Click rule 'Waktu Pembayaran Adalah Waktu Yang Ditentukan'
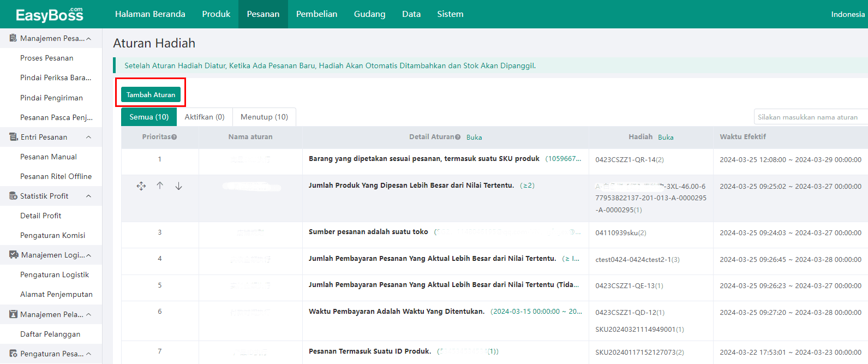The width and height of the screenshot is (868, 364). pos(397,312)
